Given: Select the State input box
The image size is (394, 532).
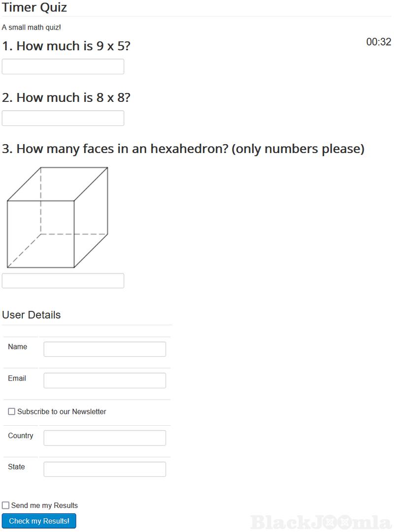Looking at the screenshot, I should [104, 469].
